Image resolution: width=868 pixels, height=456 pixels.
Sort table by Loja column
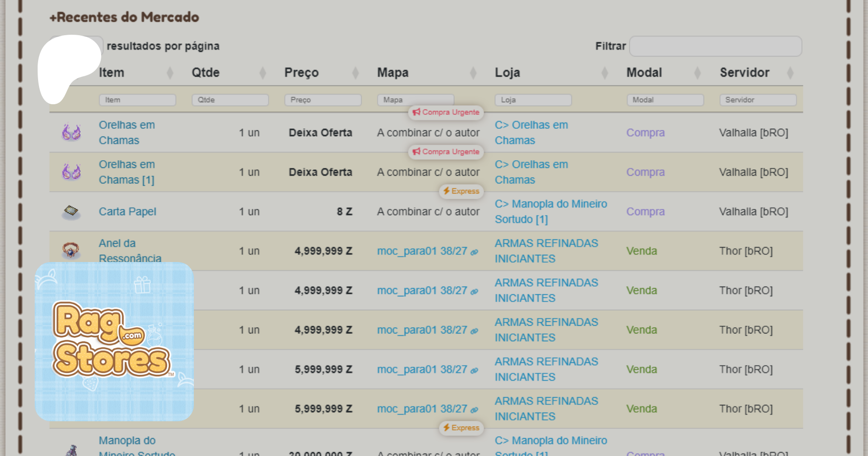tap(551, 73)
